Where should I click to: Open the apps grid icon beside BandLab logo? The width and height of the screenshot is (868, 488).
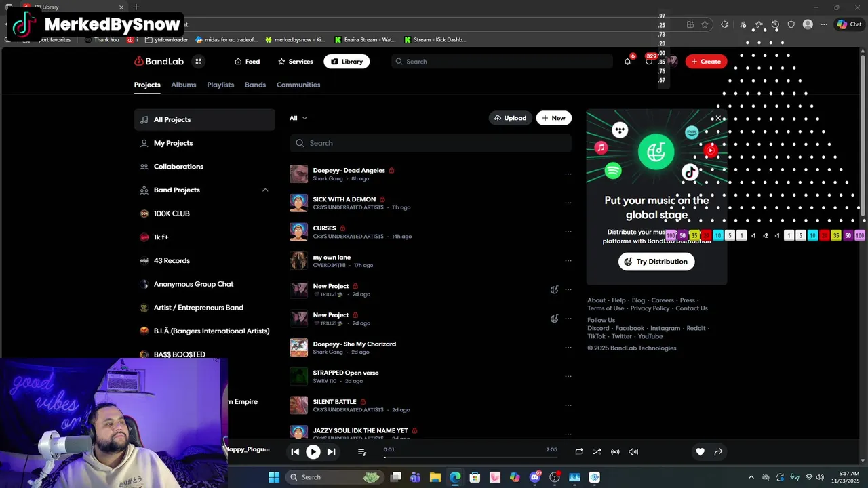coord(198,61)
